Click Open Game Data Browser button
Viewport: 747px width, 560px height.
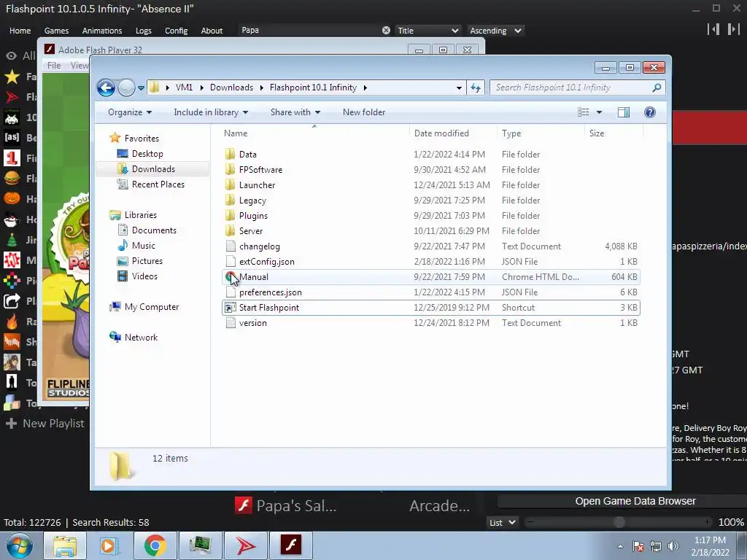635,501
